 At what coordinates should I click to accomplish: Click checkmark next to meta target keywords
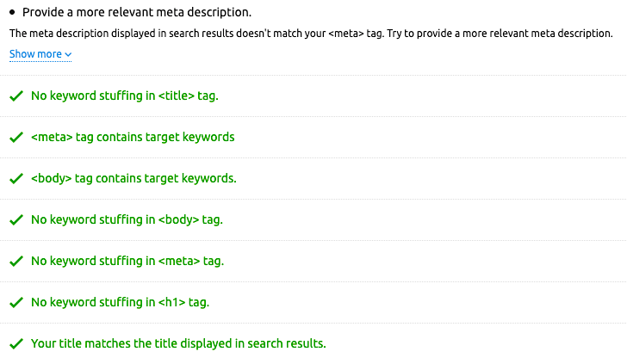(16, 138)
